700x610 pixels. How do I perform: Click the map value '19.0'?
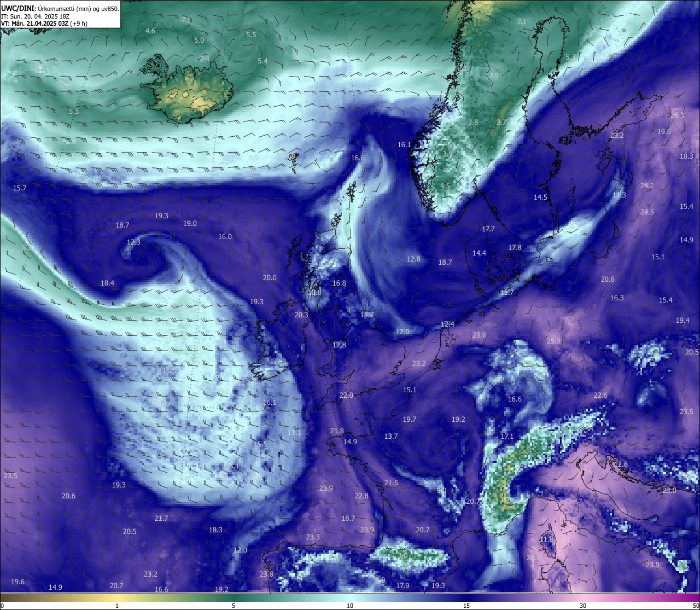[190, 224]
